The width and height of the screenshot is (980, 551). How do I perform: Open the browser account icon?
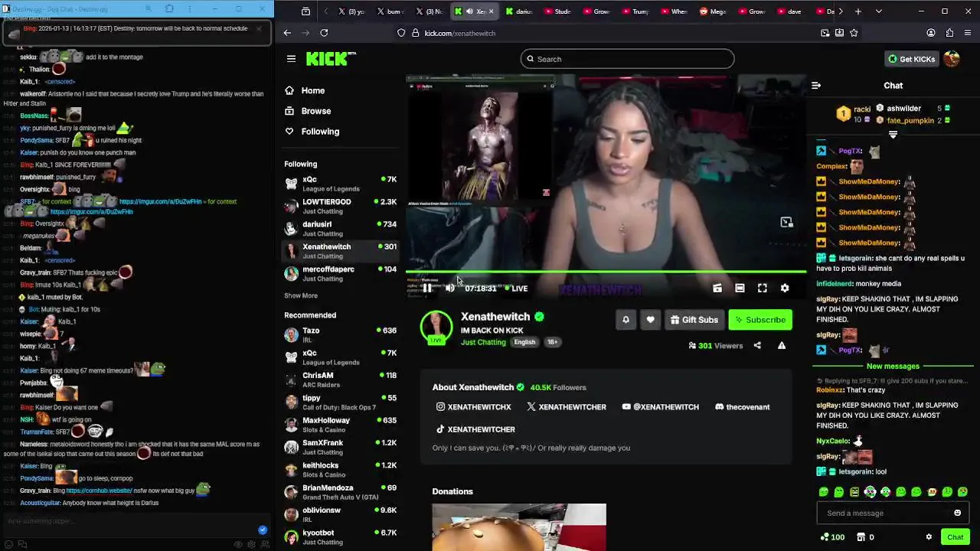click(x=931, y=33)
